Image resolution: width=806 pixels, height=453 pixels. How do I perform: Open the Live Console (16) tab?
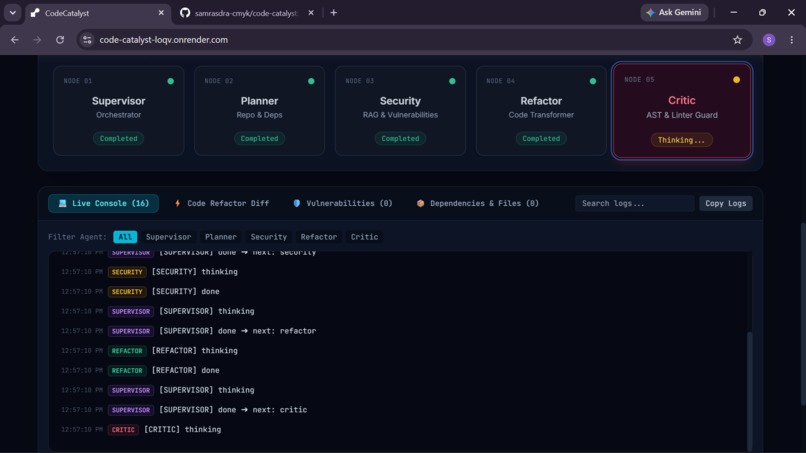click(103, 204)
